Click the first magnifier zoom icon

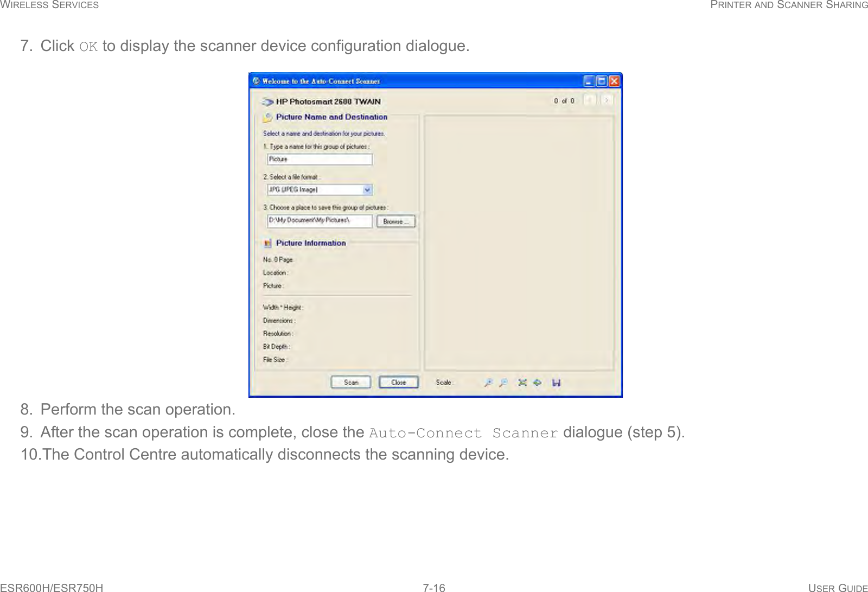[489, 383]
